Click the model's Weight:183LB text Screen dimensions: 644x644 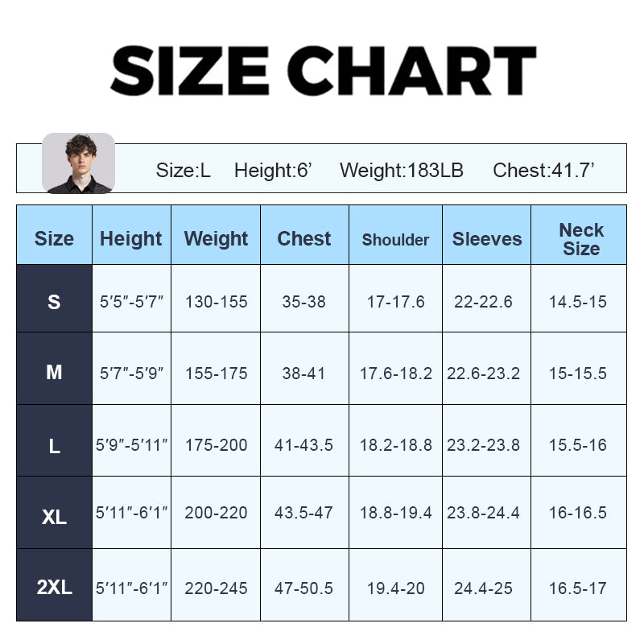pyautogui.click(x=401, y=171)
